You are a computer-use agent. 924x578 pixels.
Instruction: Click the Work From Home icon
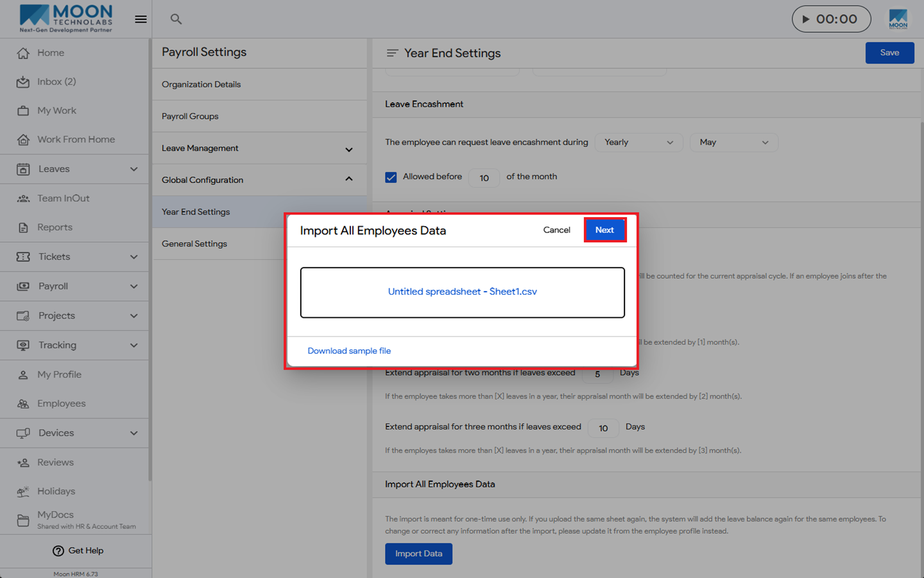pos(23,140)
